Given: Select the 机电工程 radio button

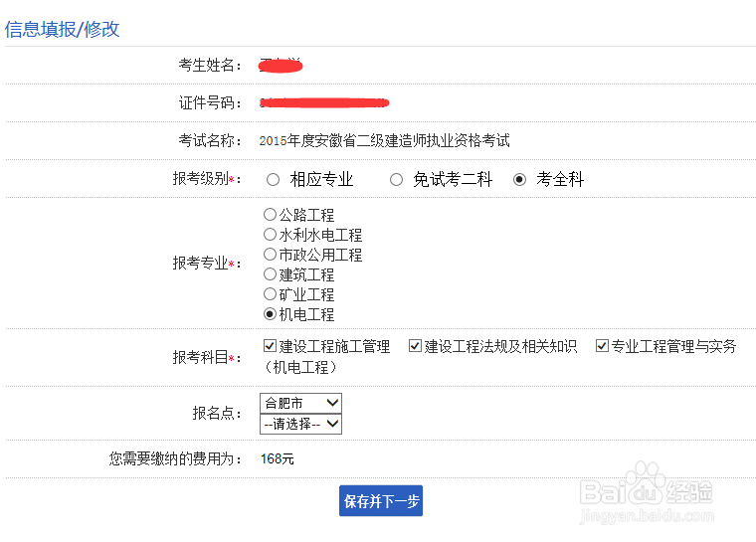Looking at the screenshot, I should click(270, 314).
